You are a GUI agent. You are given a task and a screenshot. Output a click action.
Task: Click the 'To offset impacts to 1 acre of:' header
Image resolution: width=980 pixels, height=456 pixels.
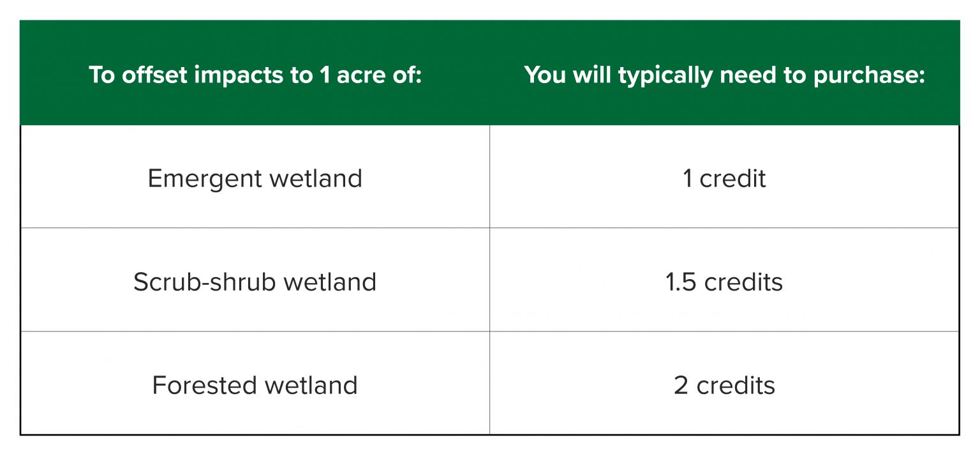point(255,75)
